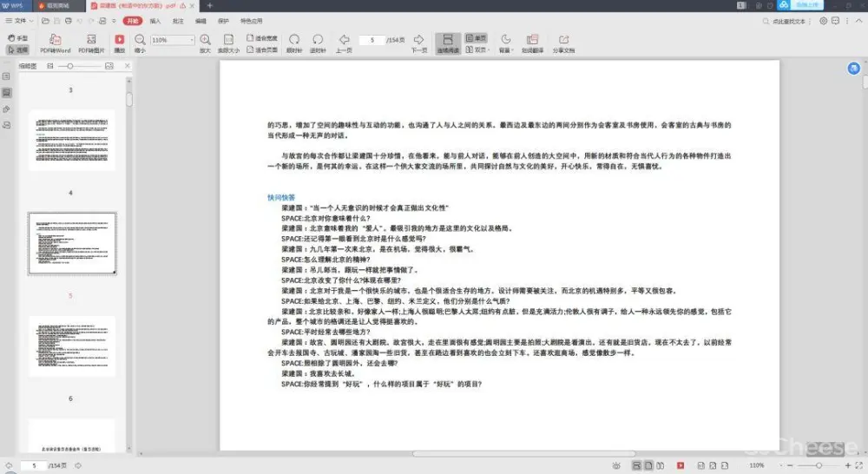Screen dimensions: 868x474
Task: Switch to the 插入 ribbon tab
Action: (155, 19)
